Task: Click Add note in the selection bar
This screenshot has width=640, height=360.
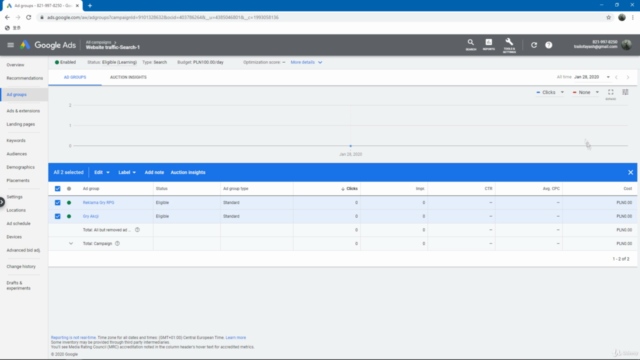Action: coord(154,172)
